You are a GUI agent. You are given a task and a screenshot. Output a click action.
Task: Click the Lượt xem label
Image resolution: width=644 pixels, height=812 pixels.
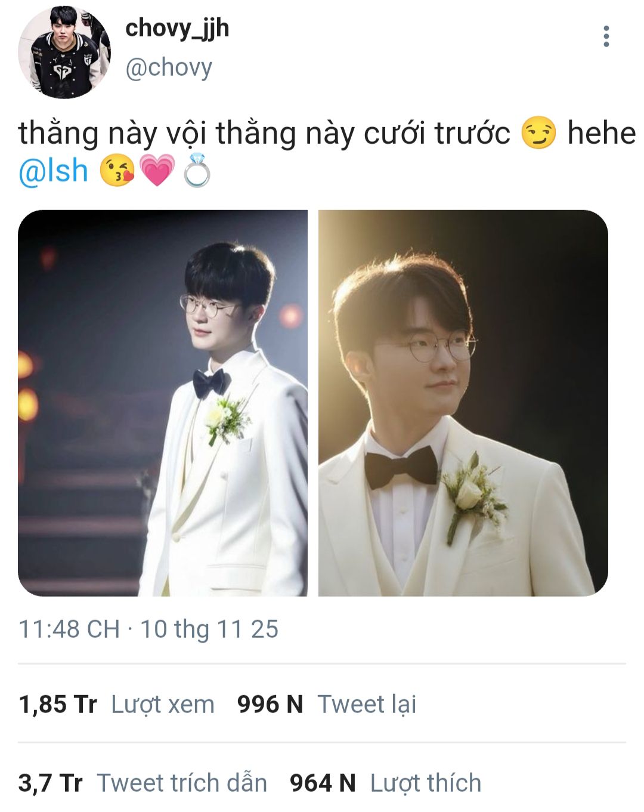click(163, 705)
